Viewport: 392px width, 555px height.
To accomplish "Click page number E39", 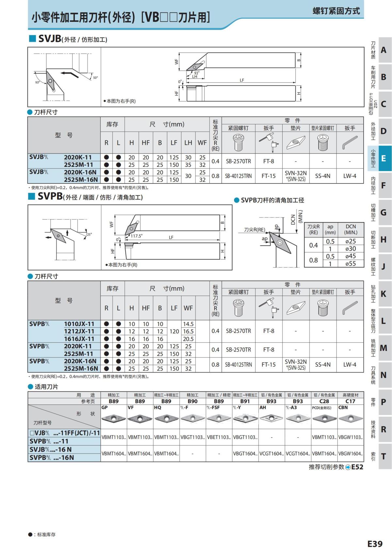I will click(x=375, y=544).
